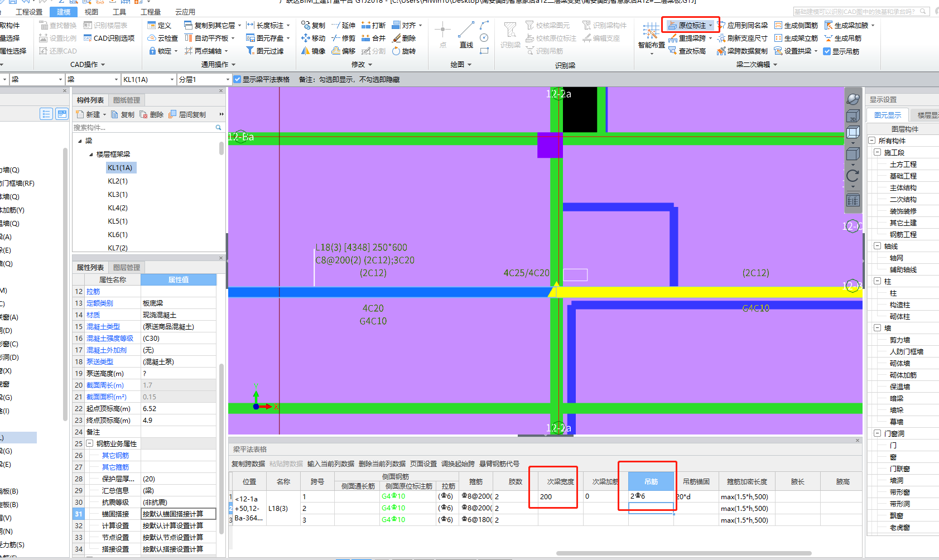Open the 工具 ribbon tab
939x560 pixels.
[x=119, y=12]
